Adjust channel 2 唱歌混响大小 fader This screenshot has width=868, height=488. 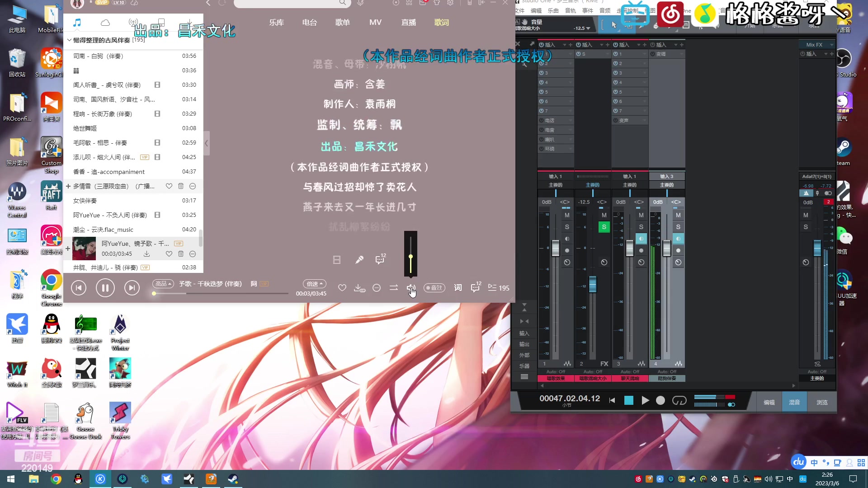click(592, 284)
